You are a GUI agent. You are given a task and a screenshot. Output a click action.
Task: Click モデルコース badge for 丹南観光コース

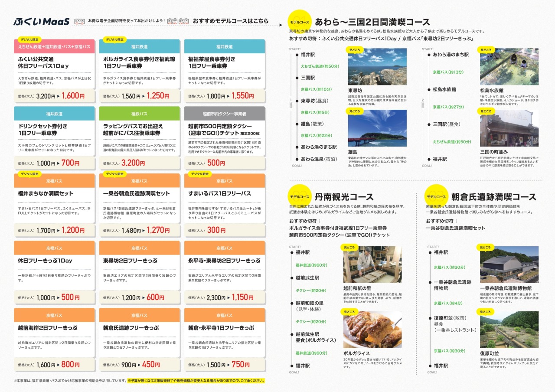point(300,196)
